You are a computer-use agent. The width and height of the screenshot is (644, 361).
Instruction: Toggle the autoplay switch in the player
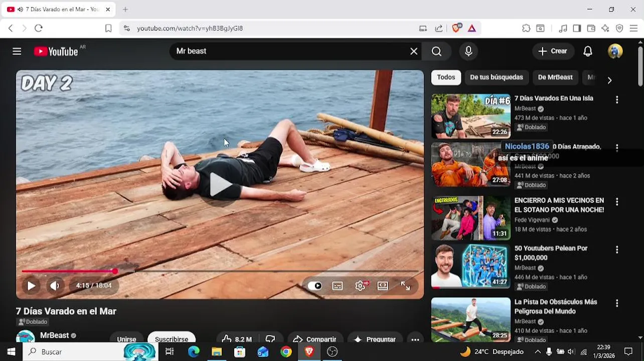tap(315, 286)
